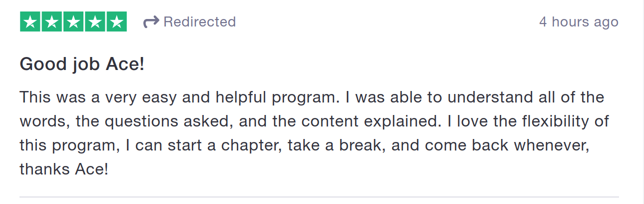644x204 pixels.
Task: Click the review line starting 'words, the questions asked'
Action: pos(314,121)
